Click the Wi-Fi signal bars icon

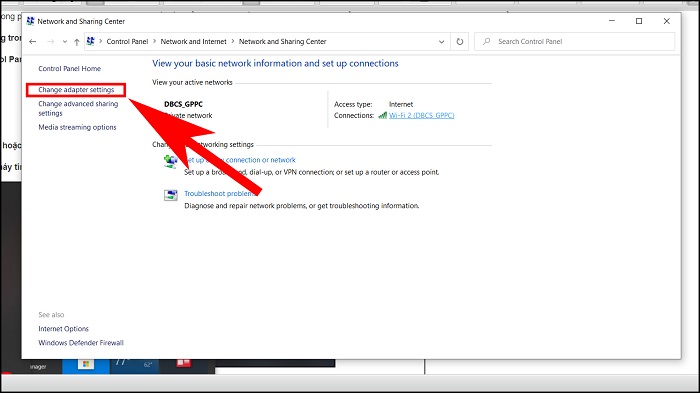tap(383, 115)
